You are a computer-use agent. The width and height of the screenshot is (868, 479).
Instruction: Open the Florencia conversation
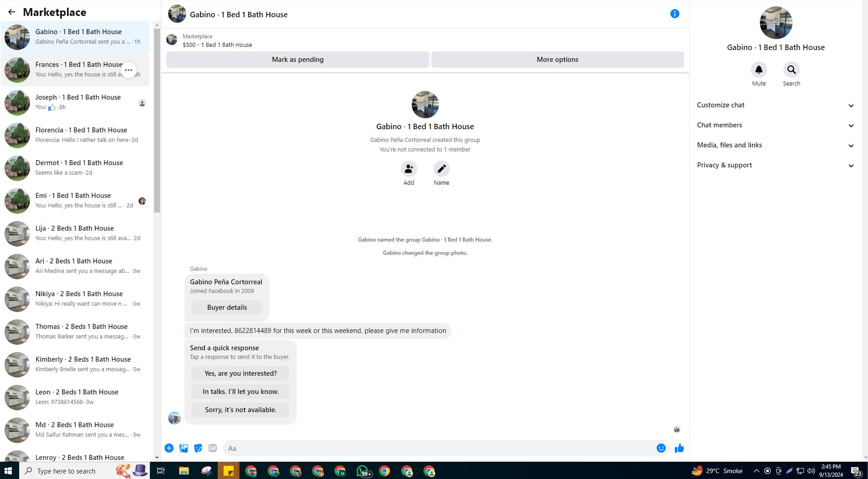(x=75, y=136)
